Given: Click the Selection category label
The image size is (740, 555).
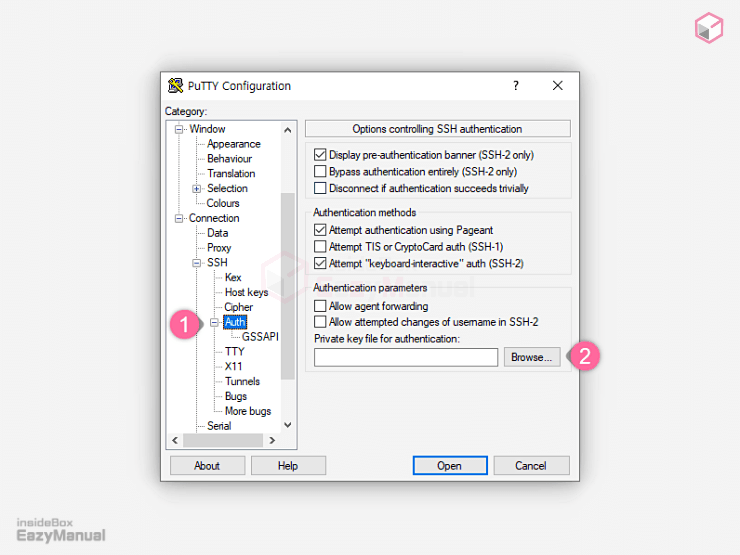Looking at the screenshot, I should 227,189.
